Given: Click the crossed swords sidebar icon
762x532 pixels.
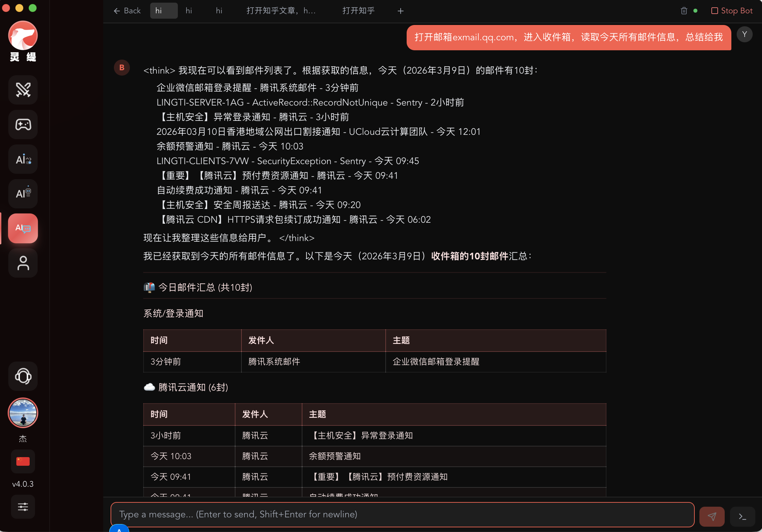Looking at the screenshot, I should (x=23, y=90).
